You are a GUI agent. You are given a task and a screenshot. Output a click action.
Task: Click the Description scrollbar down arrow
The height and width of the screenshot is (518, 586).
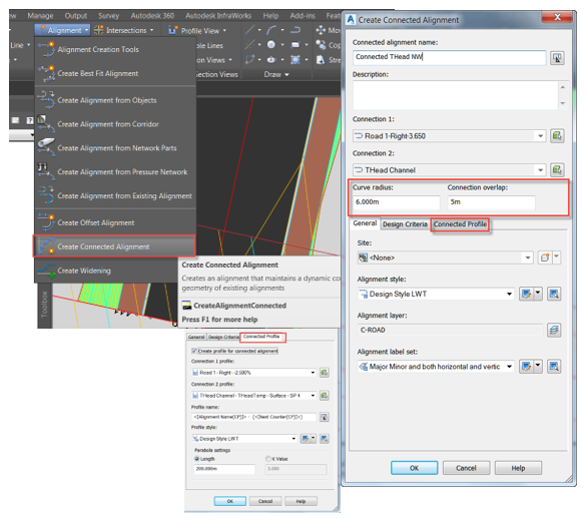coord(563,103)
